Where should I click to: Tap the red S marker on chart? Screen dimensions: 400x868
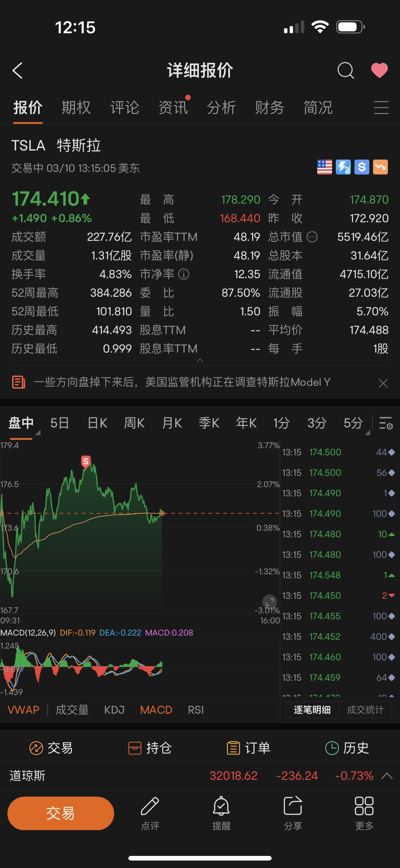[x=86, y=461]
